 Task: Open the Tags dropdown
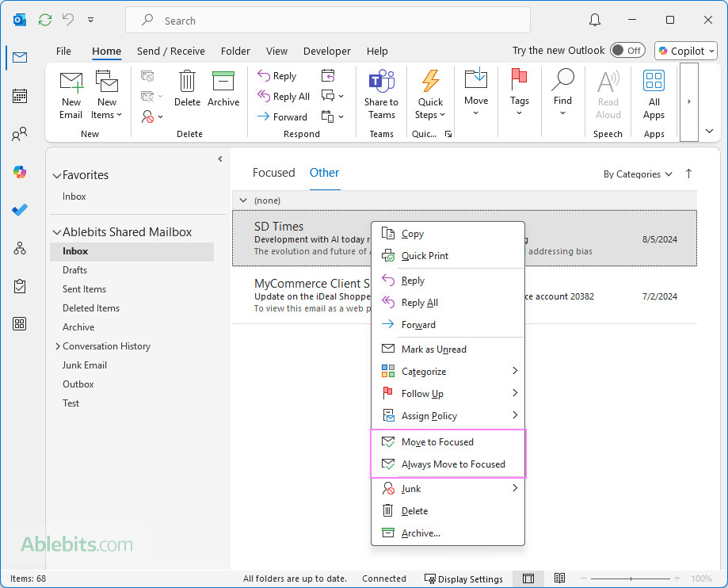coord(519,93)
